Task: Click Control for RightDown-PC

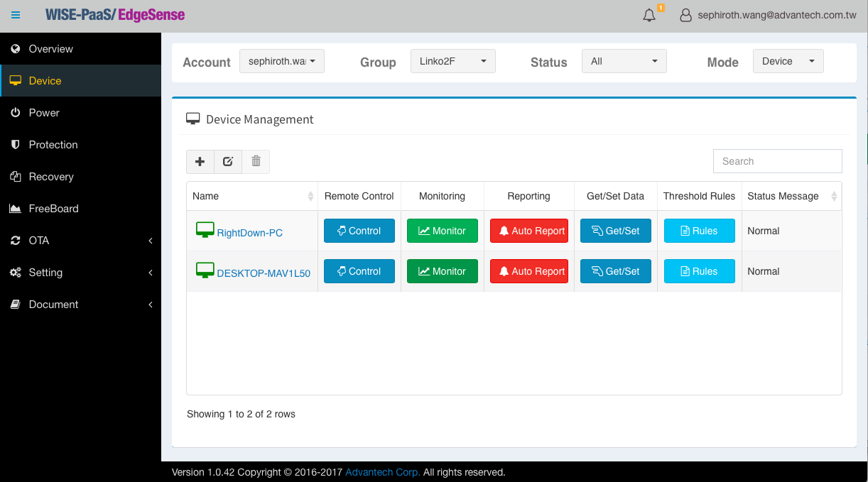Action: (359, 231)
